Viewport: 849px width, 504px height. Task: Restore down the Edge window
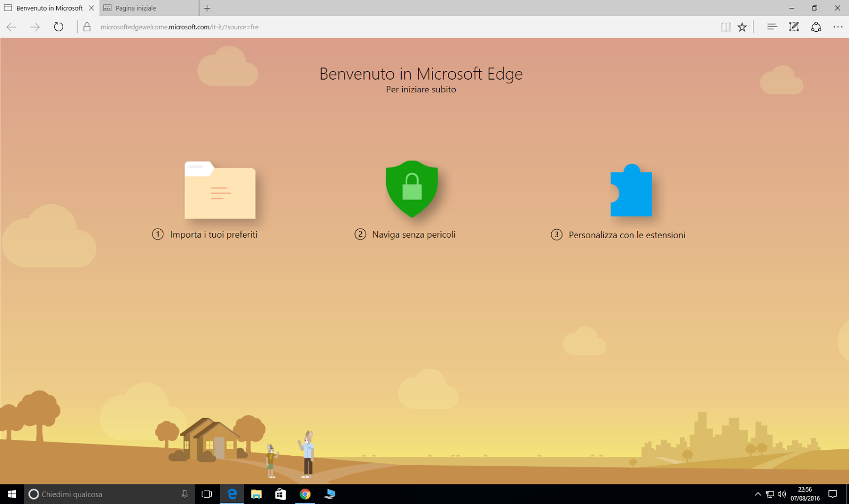click(x=815, y=8)
